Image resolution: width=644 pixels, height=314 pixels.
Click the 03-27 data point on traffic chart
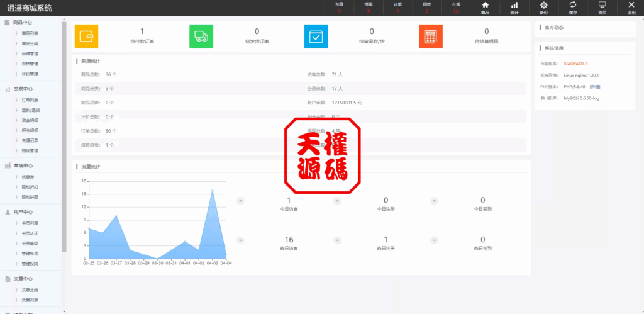pos(116,215)
